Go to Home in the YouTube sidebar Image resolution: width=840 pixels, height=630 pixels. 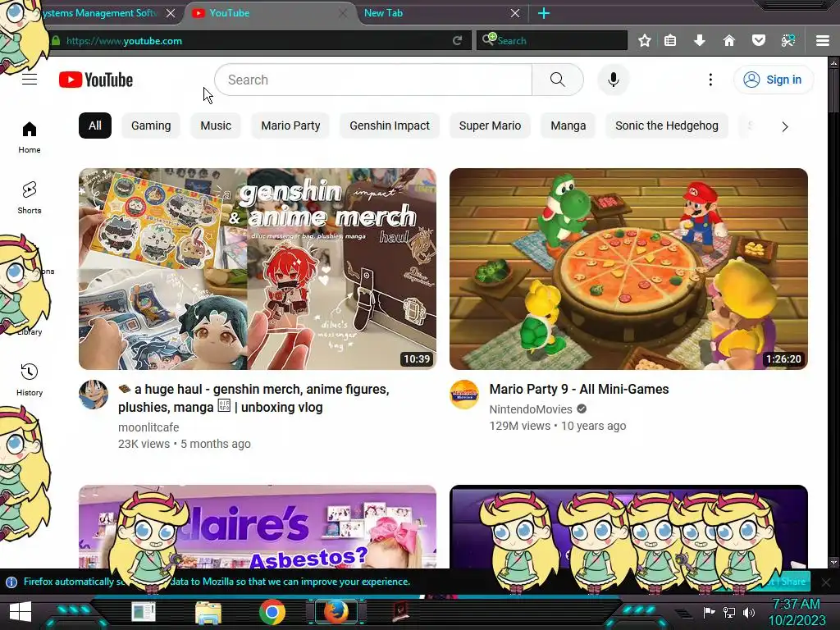(x=30, y=137)
